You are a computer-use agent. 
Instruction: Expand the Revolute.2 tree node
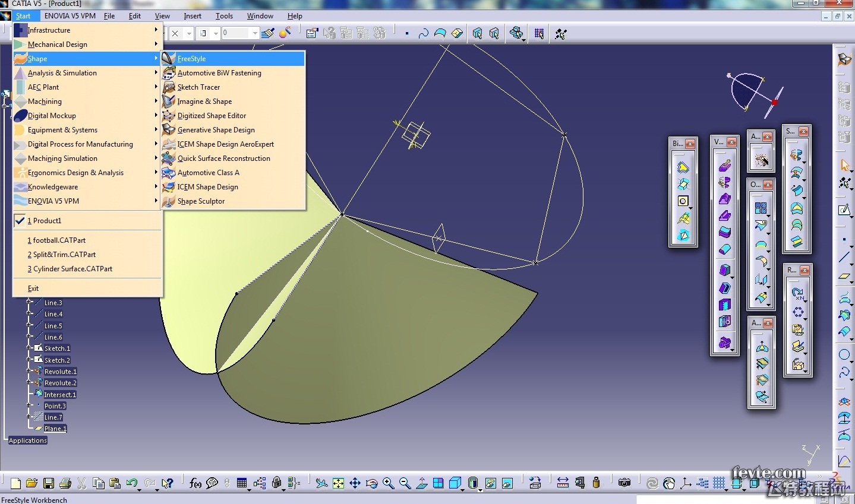[x=29, y=383]
